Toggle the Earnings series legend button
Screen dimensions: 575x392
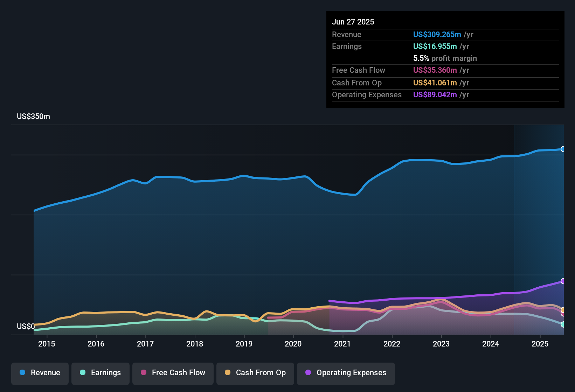pyautogui.click(x=101, y=373)
